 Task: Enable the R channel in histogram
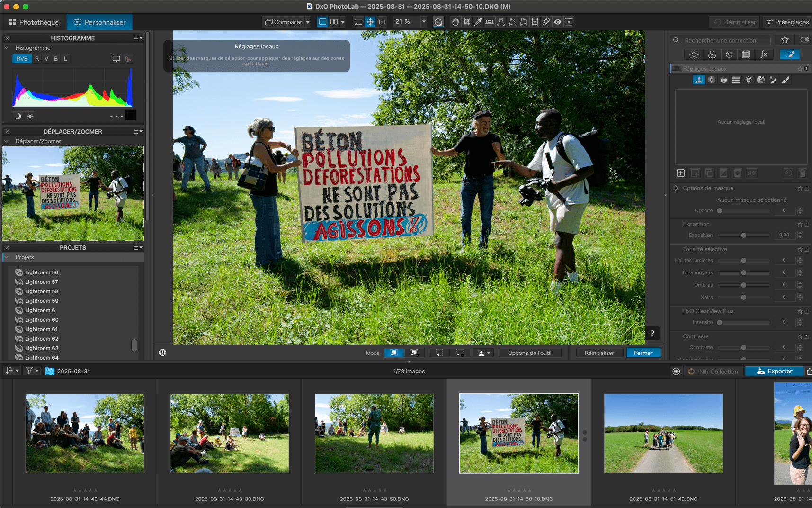coord(37,59)
